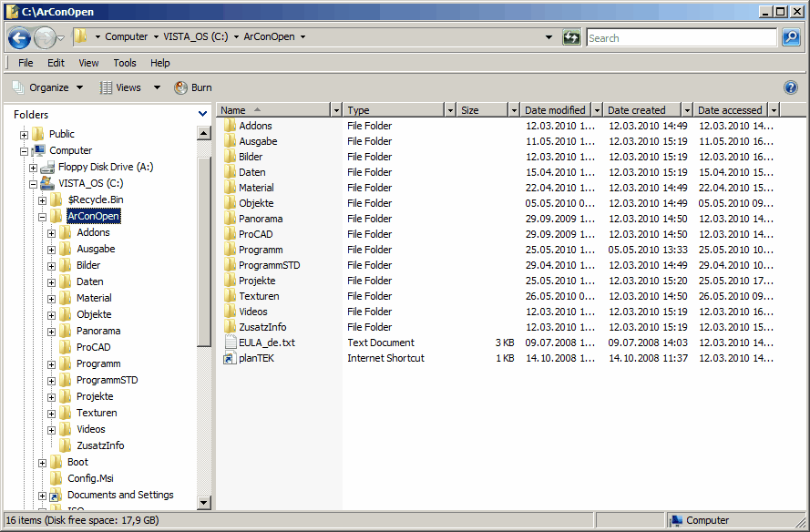Viewport: 810px width, 532px height.
Task: Collapse the Folders pane chevron
Action: (x=202, y=115)
